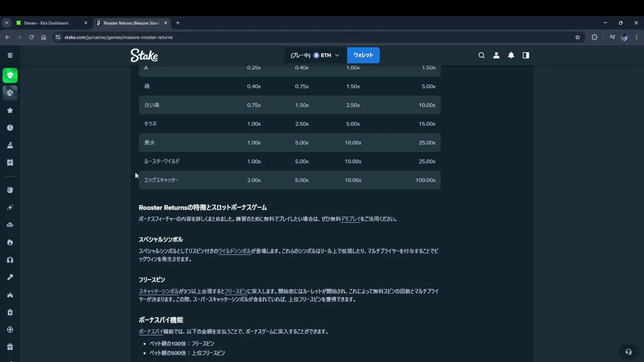Open live casino arch icon in sidebar
644x362 pixels.
(x=10, y=260)
